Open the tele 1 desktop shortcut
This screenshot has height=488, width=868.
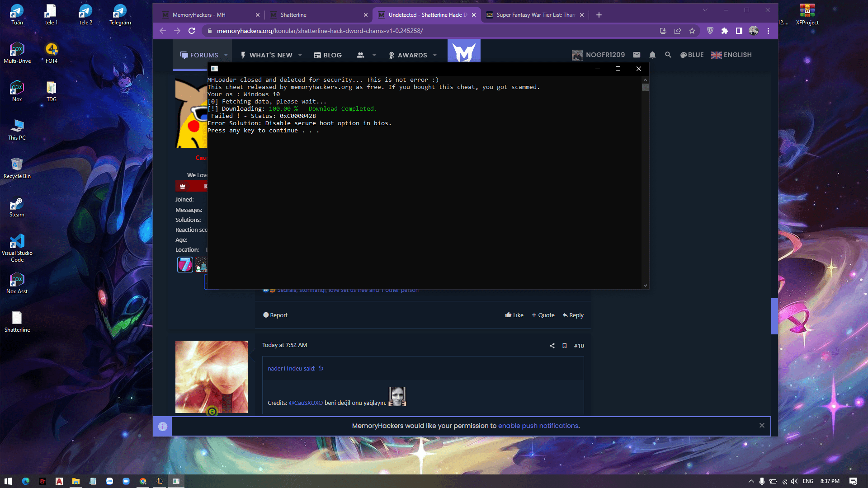(x=51, y=14)
